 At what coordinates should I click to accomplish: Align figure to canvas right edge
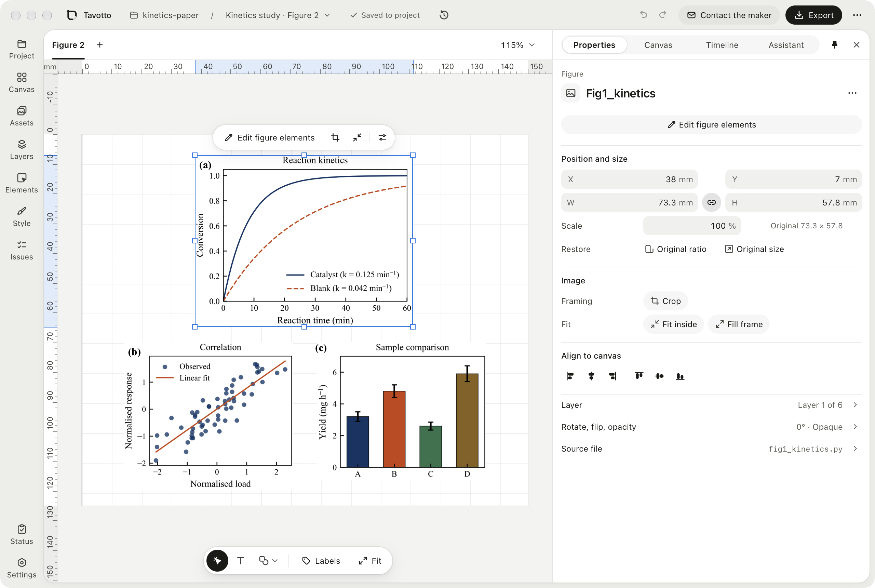point(612,376)
